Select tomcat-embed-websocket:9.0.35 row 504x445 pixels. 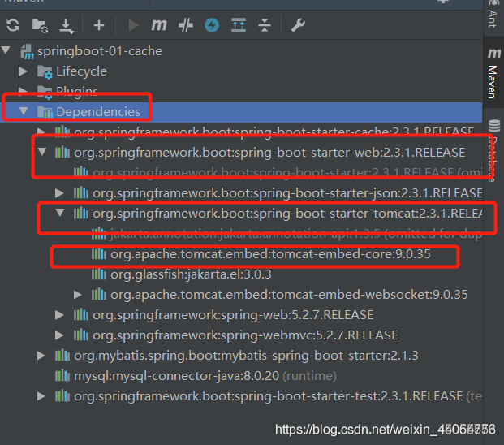click(241, 295)
